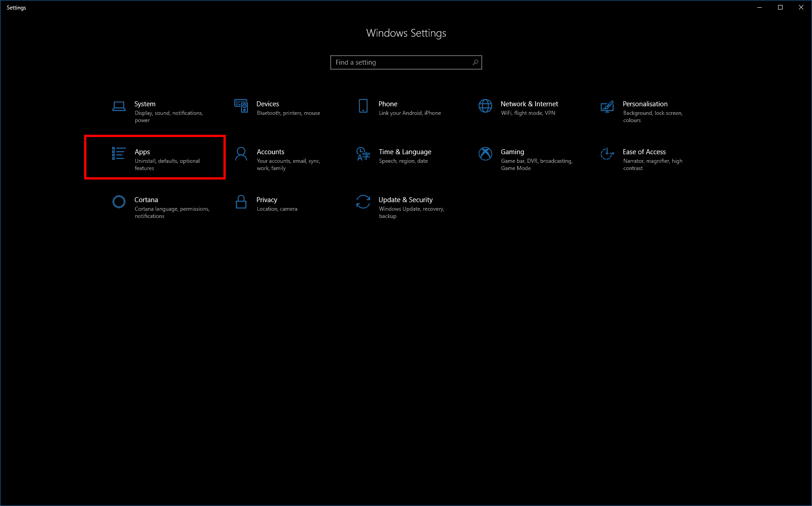Focus the Find a setting search box
The height and width of the screenshot is (506, 812).
[x=406, y=62]
